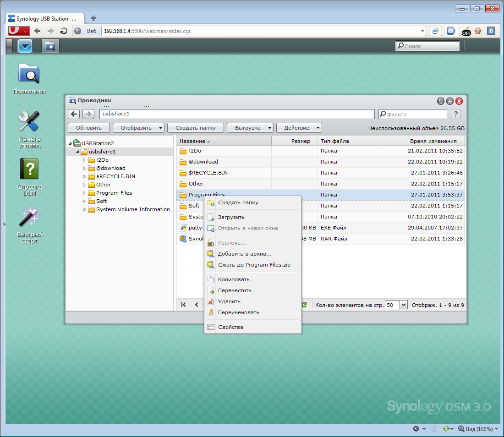Viewport: 504px width, 437px height.
Task: Select the !2Do folder row
Action: pos(320,151)
